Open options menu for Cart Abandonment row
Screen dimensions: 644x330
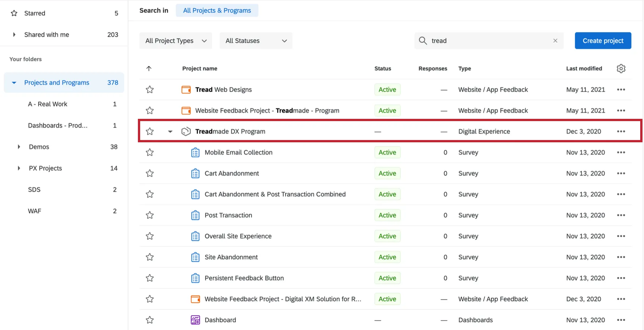pyautogui.click(x=621, y=173)
